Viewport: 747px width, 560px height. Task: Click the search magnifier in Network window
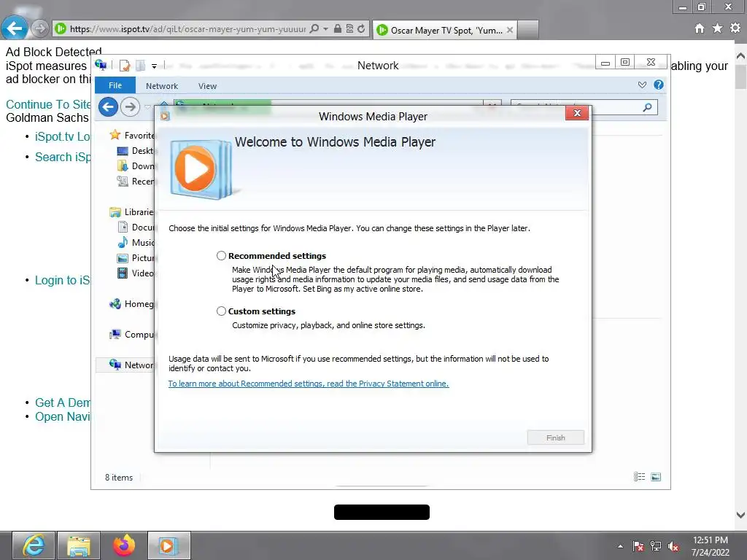click(648, 107)
